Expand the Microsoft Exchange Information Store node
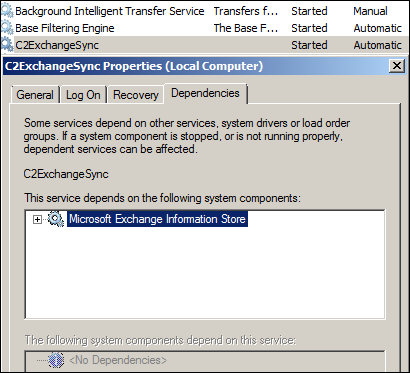Image resolution: width=410 pixels, height=373 pixels. [x=38, y=219]
